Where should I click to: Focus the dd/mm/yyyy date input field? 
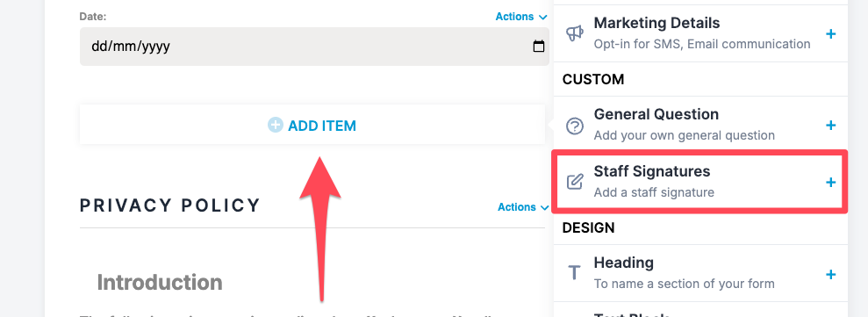pos(314,47)
